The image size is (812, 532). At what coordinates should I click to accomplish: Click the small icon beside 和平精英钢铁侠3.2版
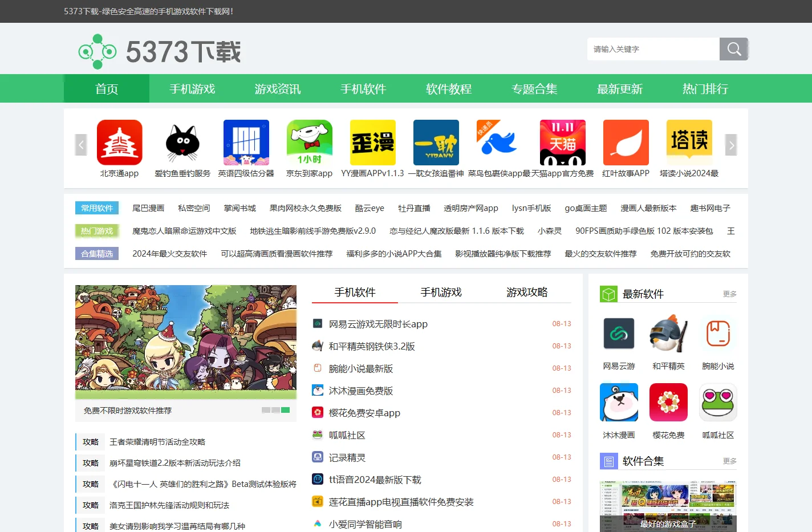click(318, 346)
